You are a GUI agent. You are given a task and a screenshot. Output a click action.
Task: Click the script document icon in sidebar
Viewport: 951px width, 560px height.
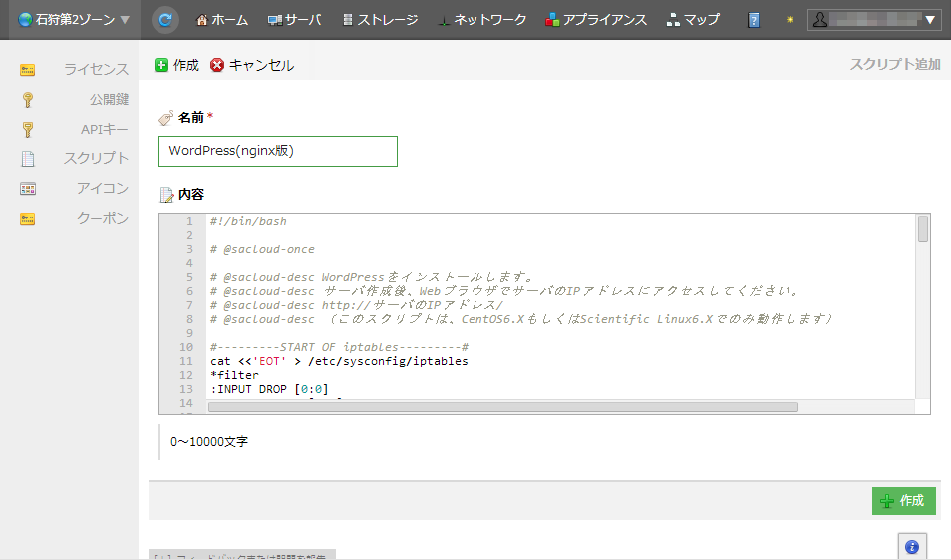click(28, 159)
